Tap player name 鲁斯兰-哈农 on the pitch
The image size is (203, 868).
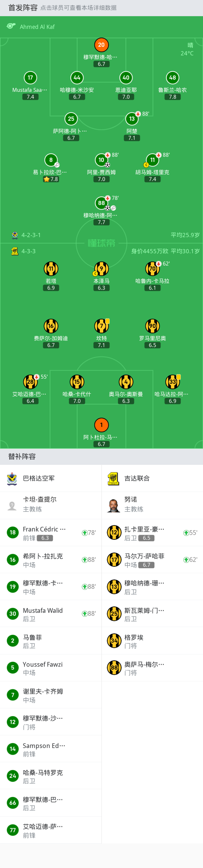coord(172,90)
